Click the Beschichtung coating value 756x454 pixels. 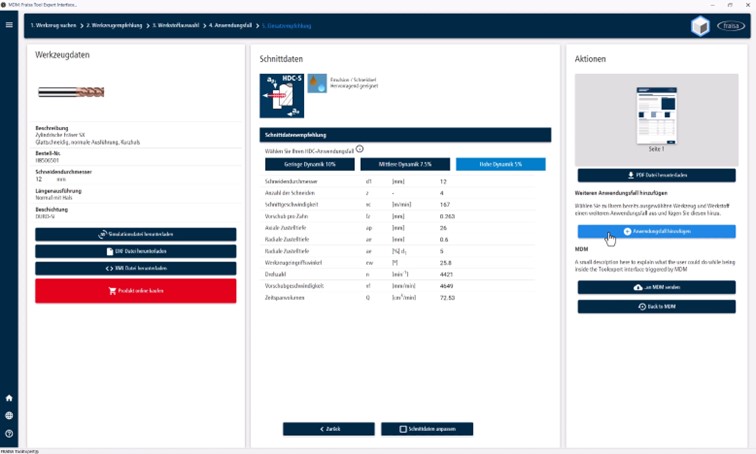click(45, 217)
